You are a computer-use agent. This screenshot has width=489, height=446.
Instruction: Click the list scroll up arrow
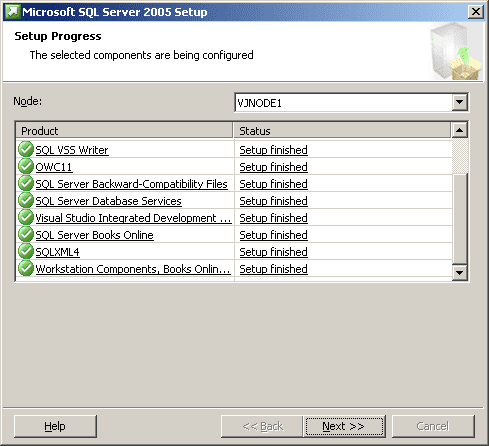pos(459,130)
